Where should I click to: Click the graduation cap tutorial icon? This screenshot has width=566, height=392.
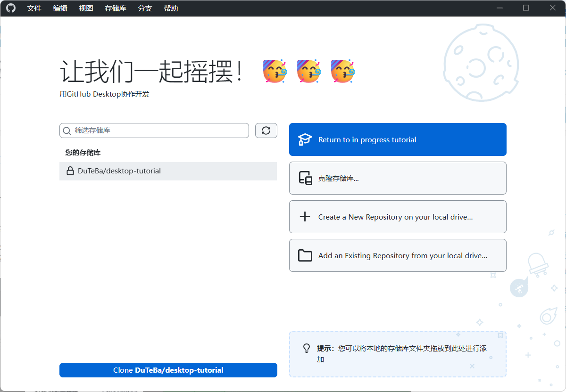(x=305, y=139)
